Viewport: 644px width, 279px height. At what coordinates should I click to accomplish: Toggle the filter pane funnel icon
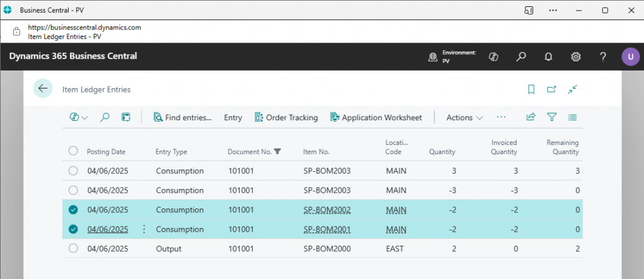(552, 117)
